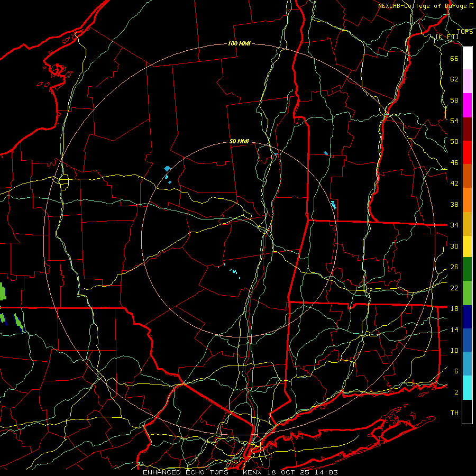Image resolution: width=476 pixels, height=476 pixels.
Task: Click the 'TOPS' legend heading
Action: pos(465,32)
